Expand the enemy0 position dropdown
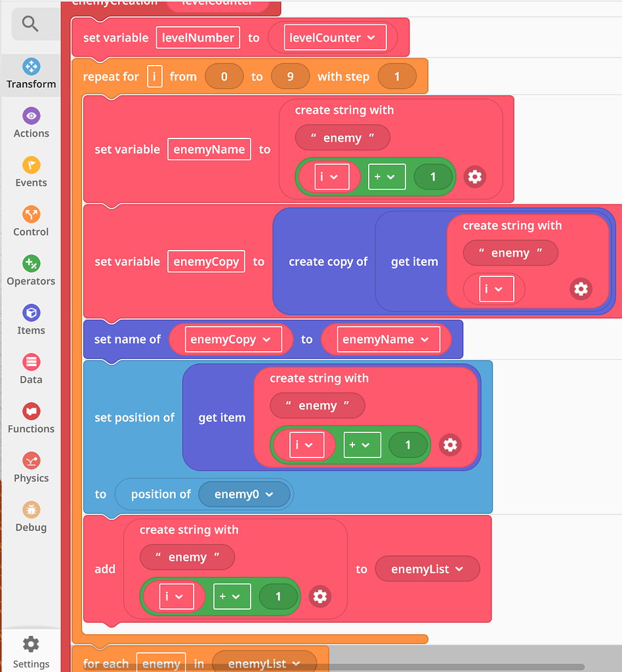 (x=245, y=494)
